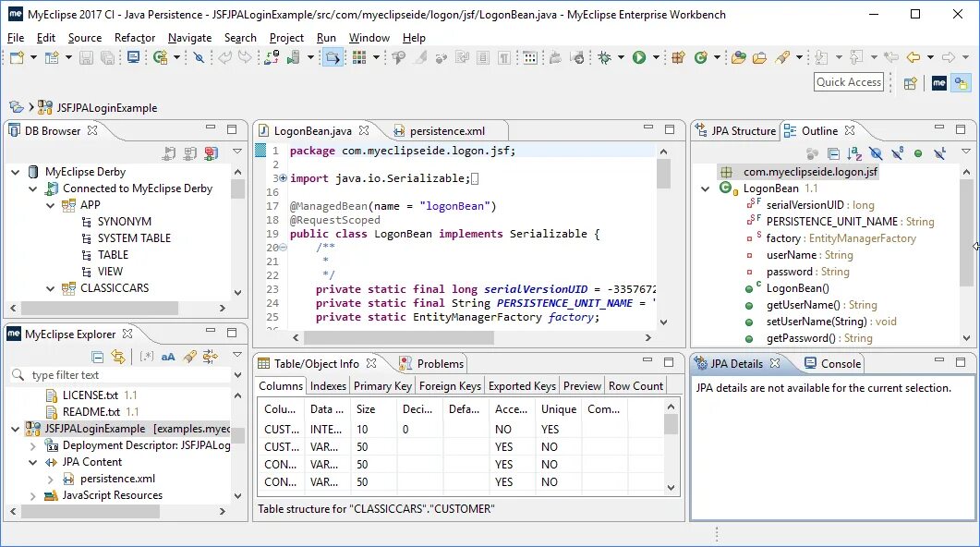
Task: Expand the Deployment Descriptor node
Action: pyautogui.click(x=32, y=445)
